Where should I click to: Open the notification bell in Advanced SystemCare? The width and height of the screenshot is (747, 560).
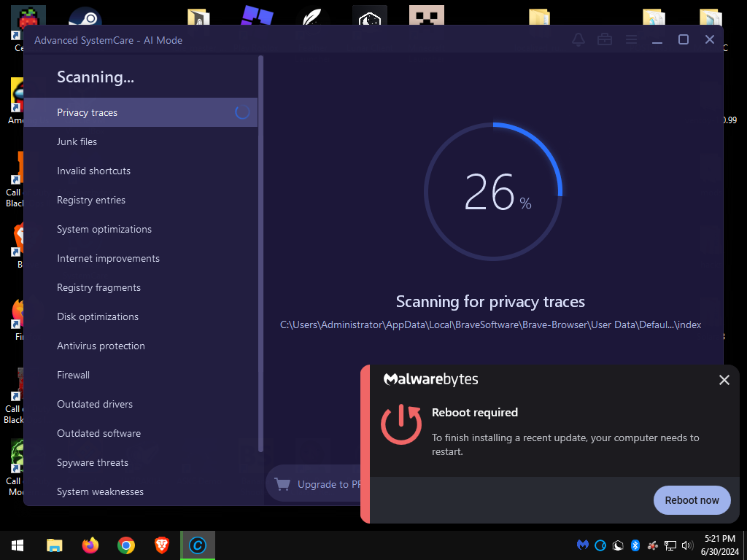(578, 39)
